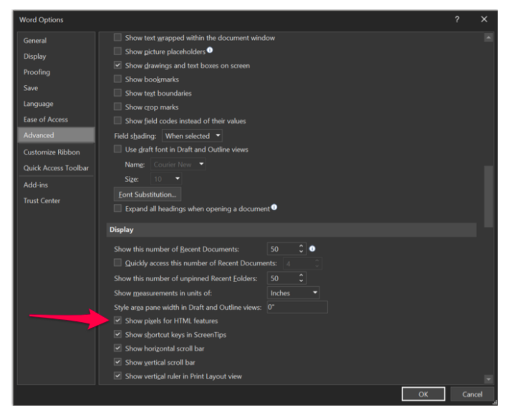Open the Field shading dropdown

pos(192,136)
